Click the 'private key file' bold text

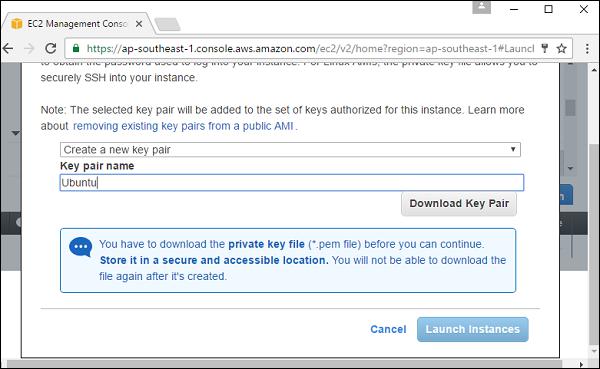pyautogui.click(x=266, y=244)
